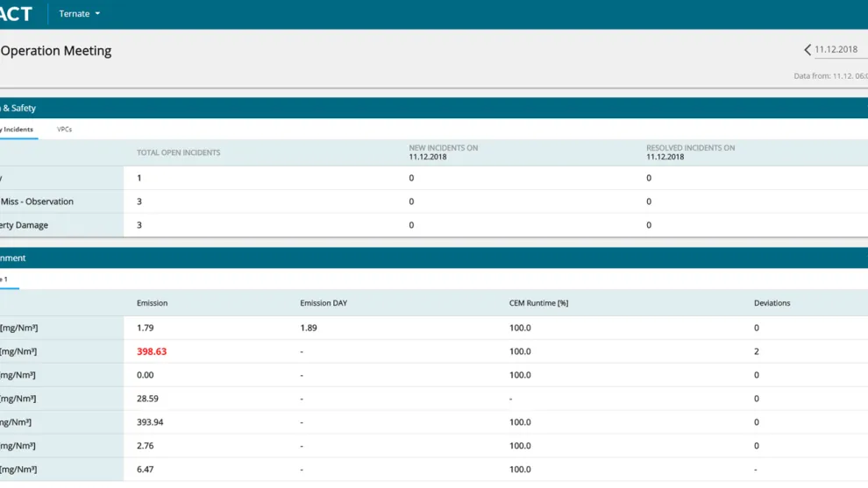Click the red 398.63 emission value

point(152,351)
